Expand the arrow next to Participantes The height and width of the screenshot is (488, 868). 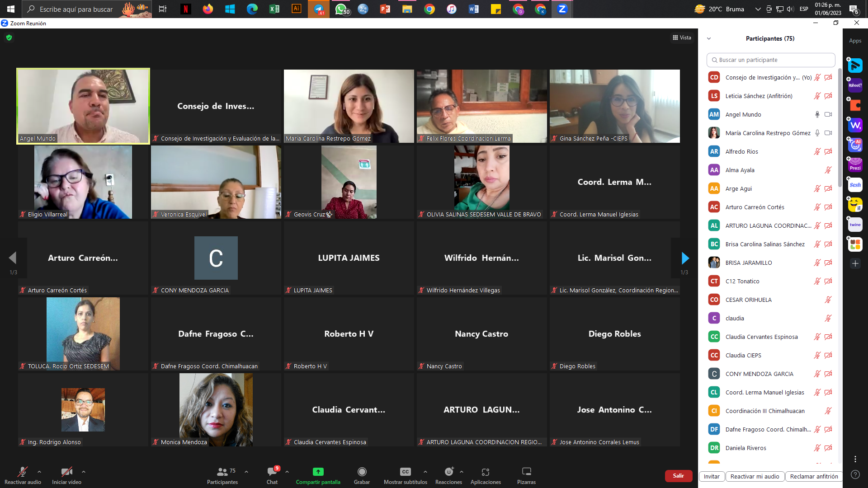point(246,472)
